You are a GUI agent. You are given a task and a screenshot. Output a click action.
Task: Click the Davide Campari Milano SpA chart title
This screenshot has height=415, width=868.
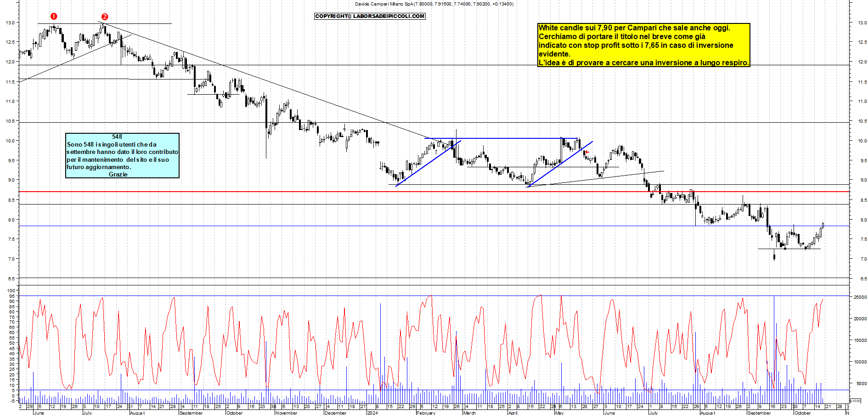coord(434,4)
